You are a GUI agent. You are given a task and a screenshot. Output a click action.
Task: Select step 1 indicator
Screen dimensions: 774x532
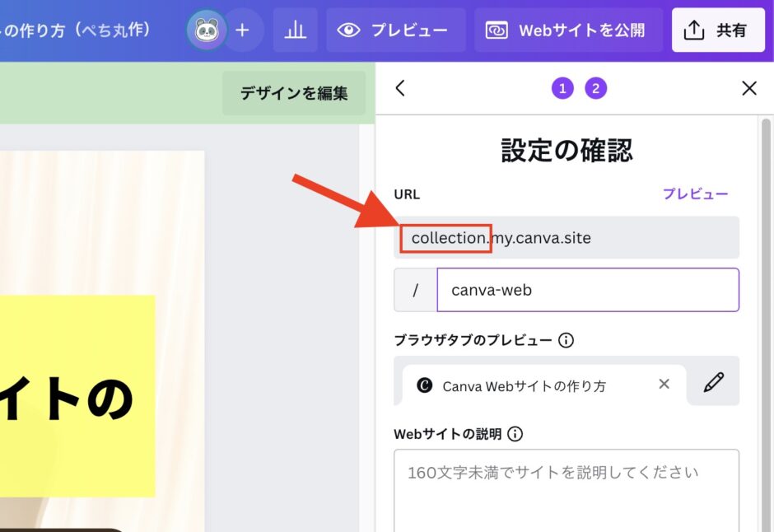tap(562, 87)
